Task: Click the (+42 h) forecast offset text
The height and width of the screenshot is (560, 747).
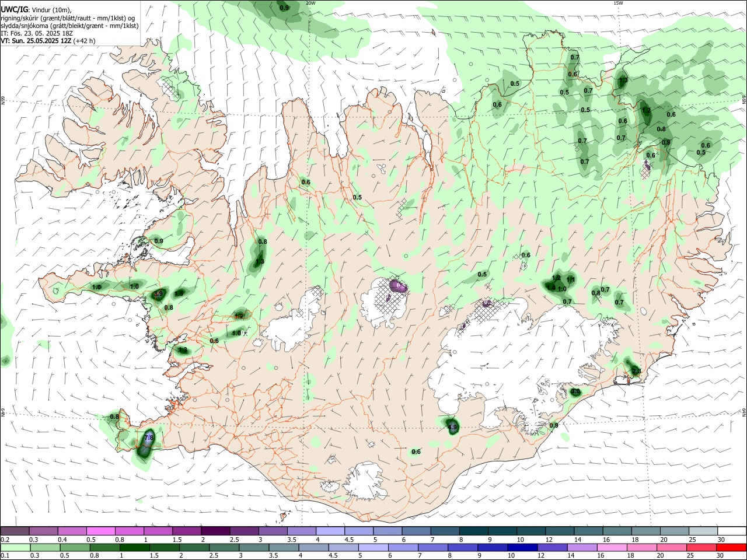Action: click(85, 41)
